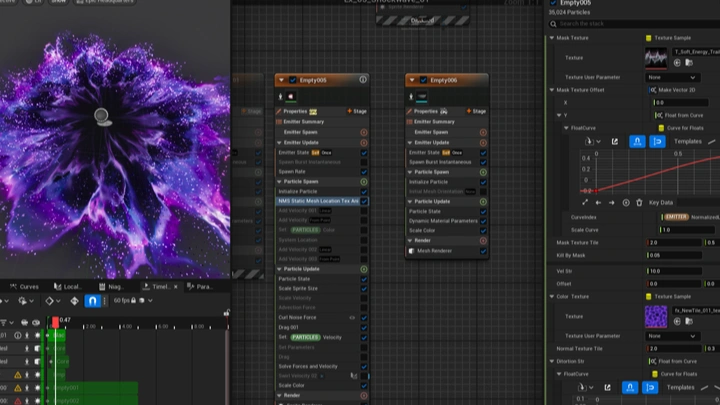Click the Texture Sample icon for Mask Texture

coord(649,38)
